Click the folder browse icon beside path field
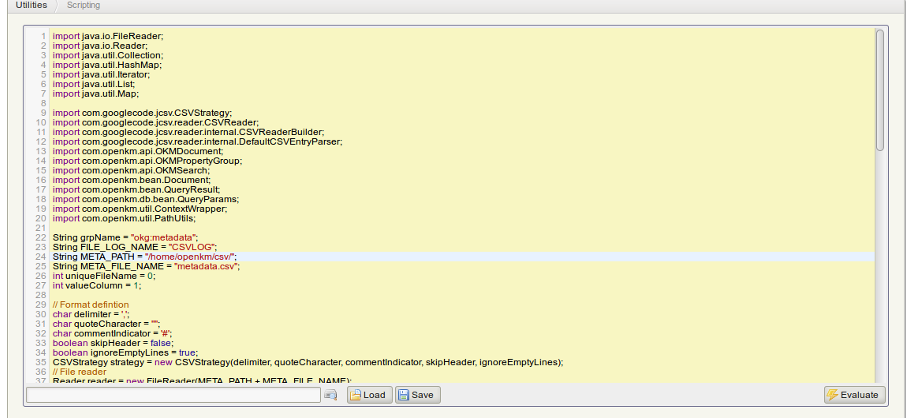 click(331, 395)
